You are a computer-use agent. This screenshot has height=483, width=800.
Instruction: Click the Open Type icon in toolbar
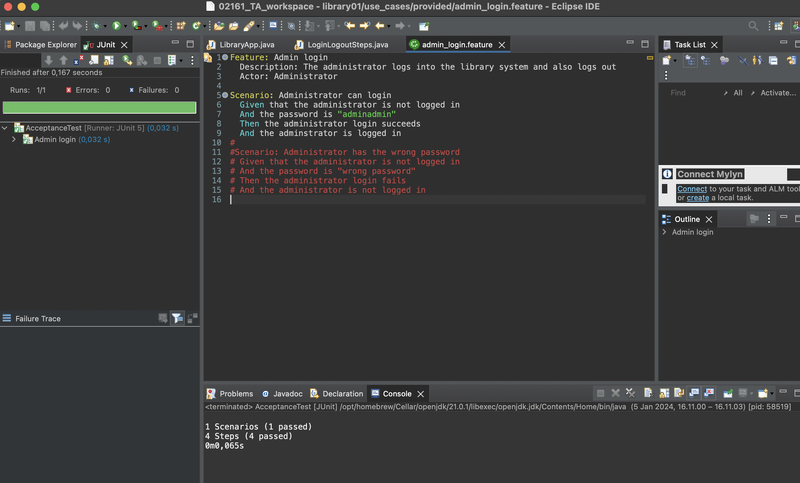coord(219,26)
